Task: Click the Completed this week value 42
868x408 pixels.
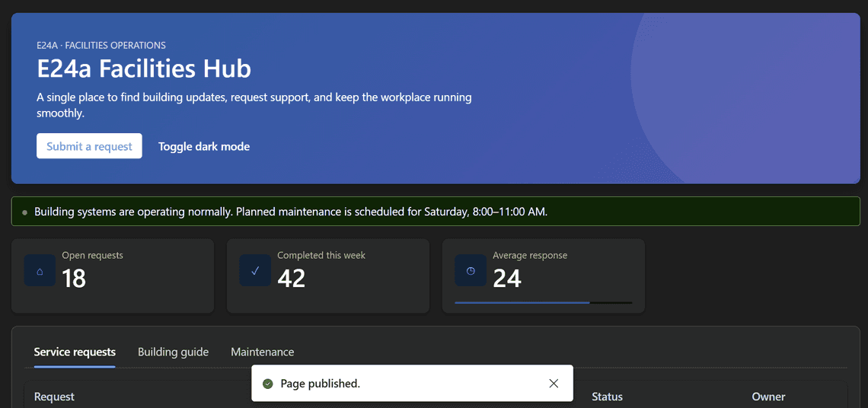Action: point(291,278)
